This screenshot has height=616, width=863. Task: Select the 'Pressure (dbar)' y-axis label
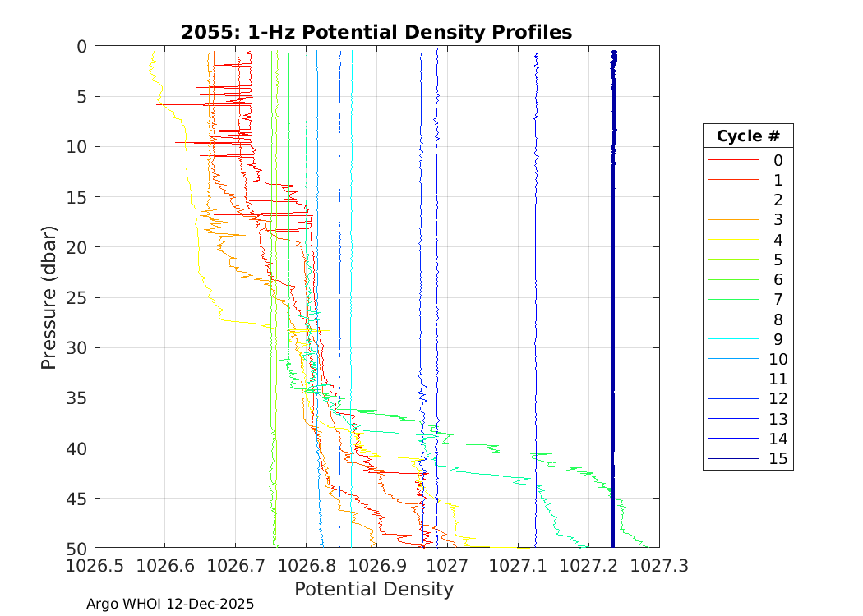click(49, 297)
